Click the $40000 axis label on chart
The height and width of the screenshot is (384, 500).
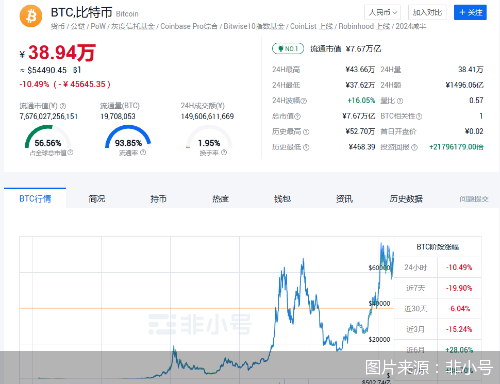[379, 303]
